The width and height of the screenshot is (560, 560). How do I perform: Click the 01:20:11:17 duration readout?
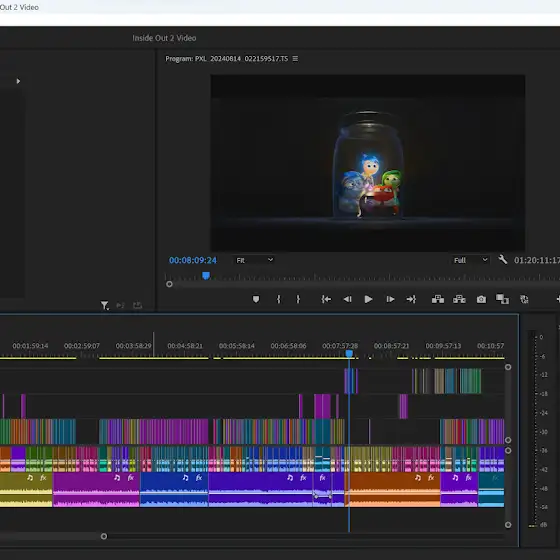[537, 260]
